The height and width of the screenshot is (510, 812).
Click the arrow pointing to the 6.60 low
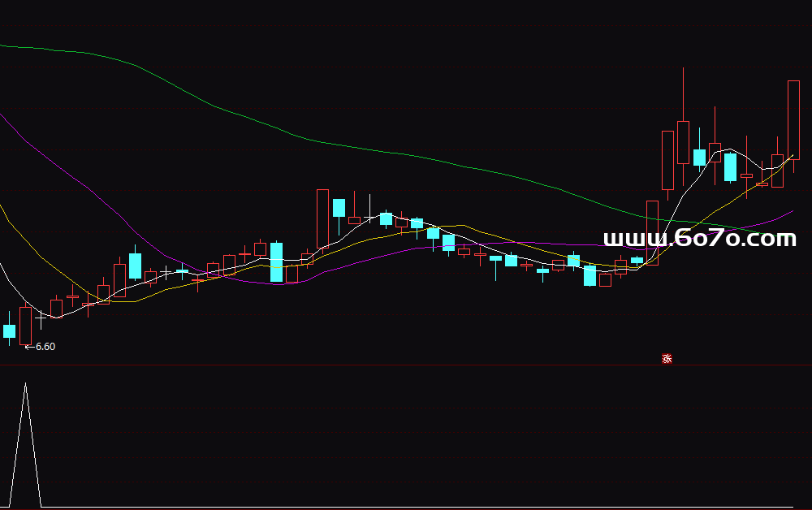click(x=28, y=347)
